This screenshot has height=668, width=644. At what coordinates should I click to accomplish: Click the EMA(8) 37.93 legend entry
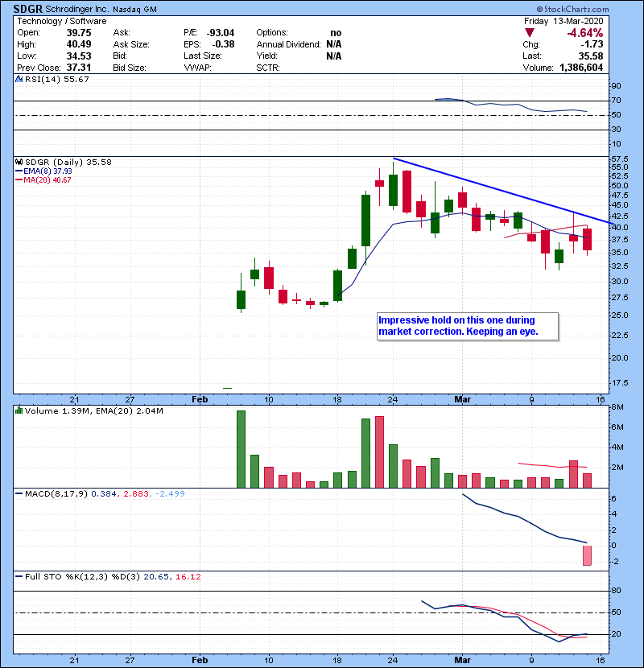tap(47, 171)
